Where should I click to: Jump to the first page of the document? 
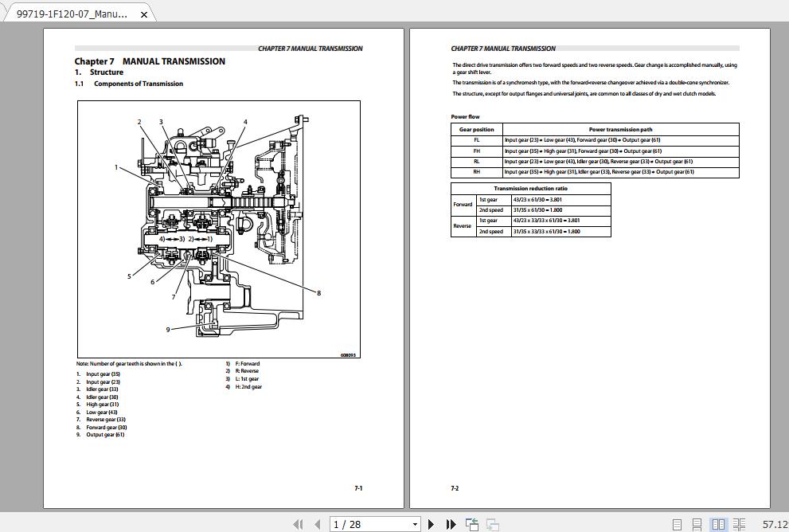(299, 524)
